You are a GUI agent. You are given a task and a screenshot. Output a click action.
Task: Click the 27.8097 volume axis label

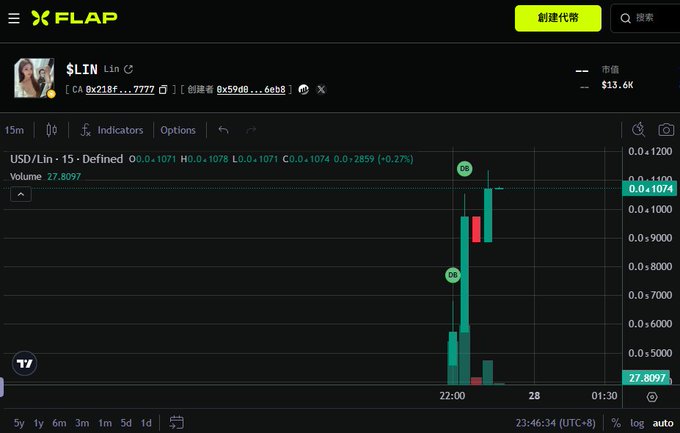647,378
